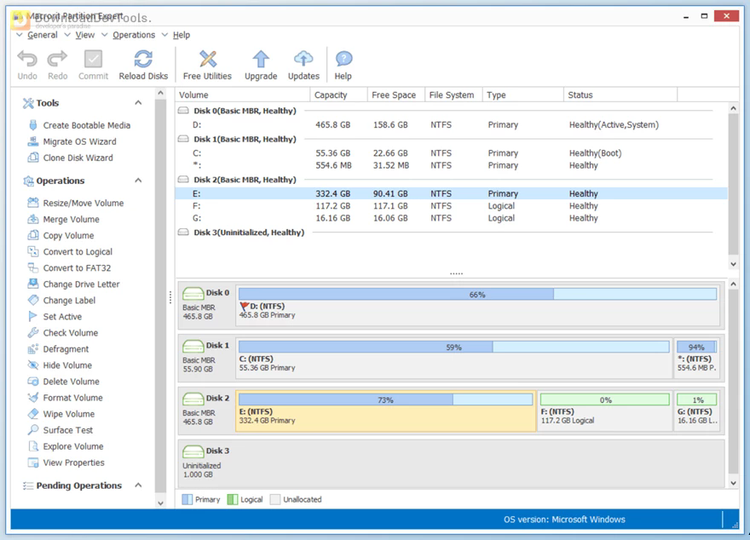
Task: Select the G: volume row
Action: (452, 219)
